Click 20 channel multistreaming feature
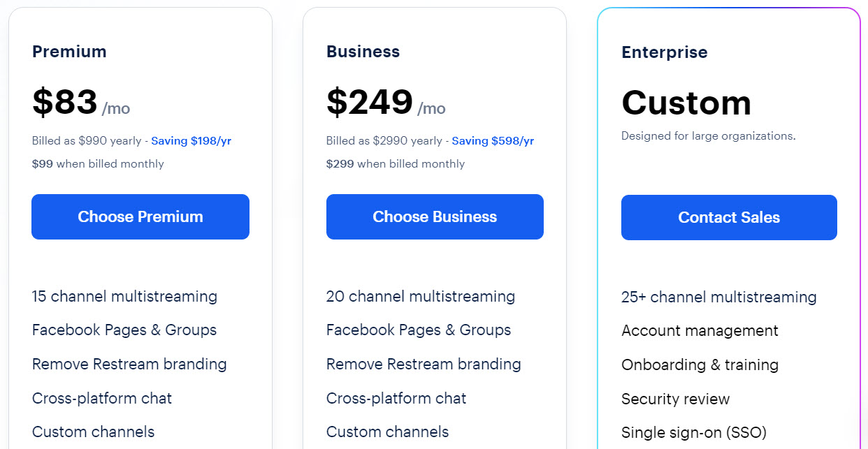868x449 pixels. (x=421, y=296)
